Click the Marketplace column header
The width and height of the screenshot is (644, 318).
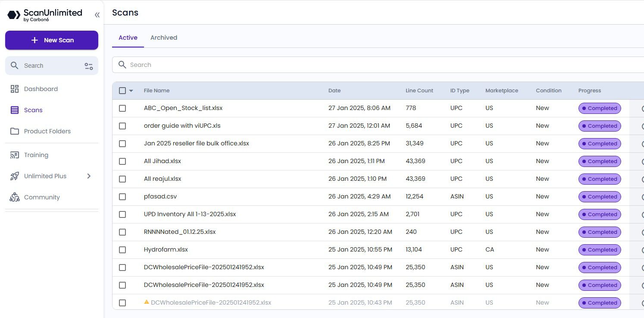502,91
